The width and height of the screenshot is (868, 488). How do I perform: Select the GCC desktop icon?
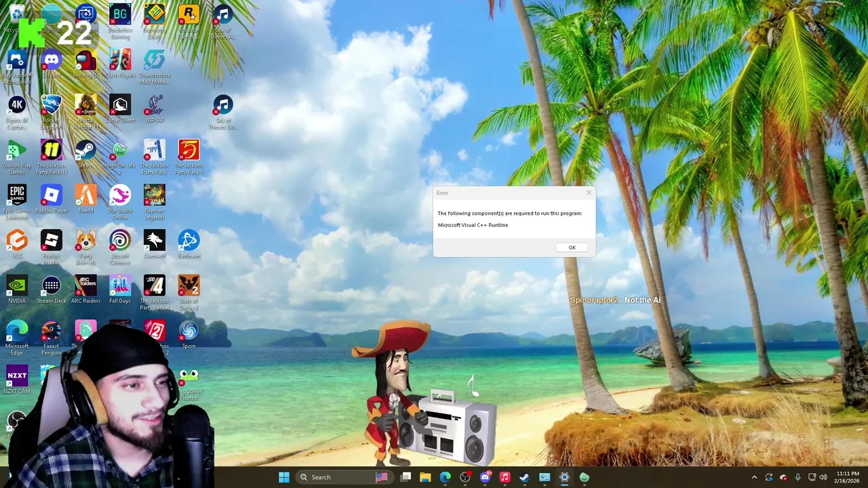click(x=17, y=244)
